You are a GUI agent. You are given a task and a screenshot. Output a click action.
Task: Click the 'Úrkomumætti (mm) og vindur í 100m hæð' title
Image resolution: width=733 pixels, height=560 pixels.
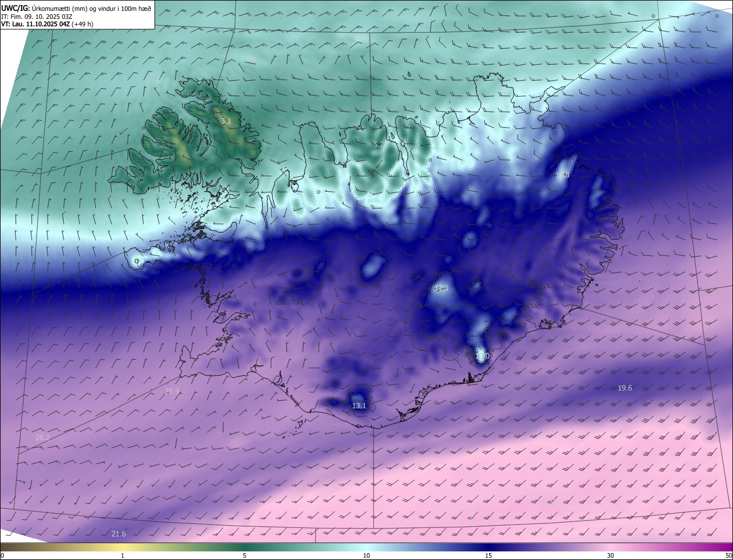92,9
